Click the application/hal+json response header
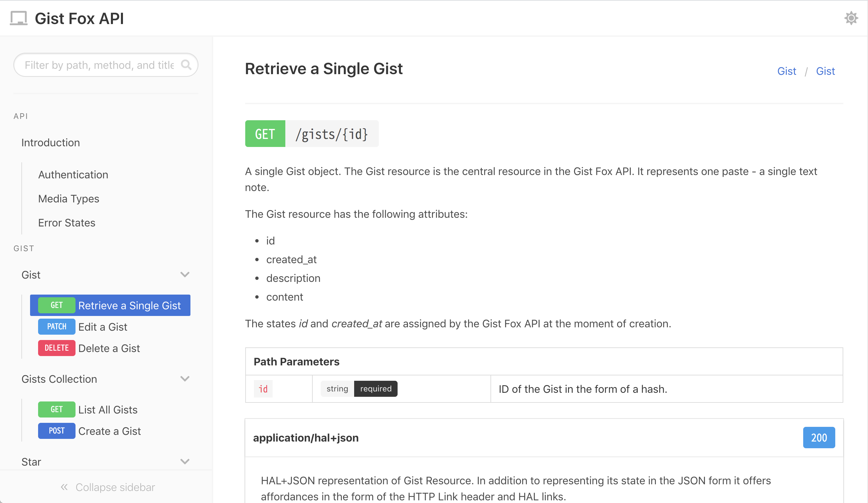The width and height of the screenshot is (868, 503). click(x=306, y=438)
